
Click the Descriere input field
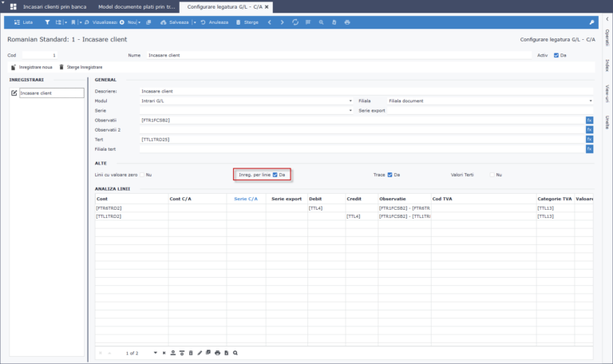[366, 91]
